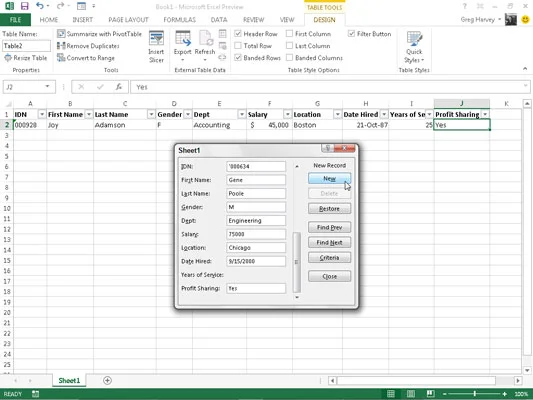
Task: Open the Name Box dropdown arrow
Action: point(47,87)
